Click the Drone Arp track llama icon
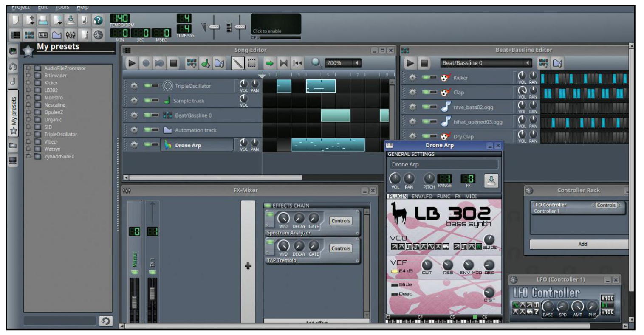Image resolution: width=644 pixels, height=335 pixels. pyautogui.click(x=168, y=145)
